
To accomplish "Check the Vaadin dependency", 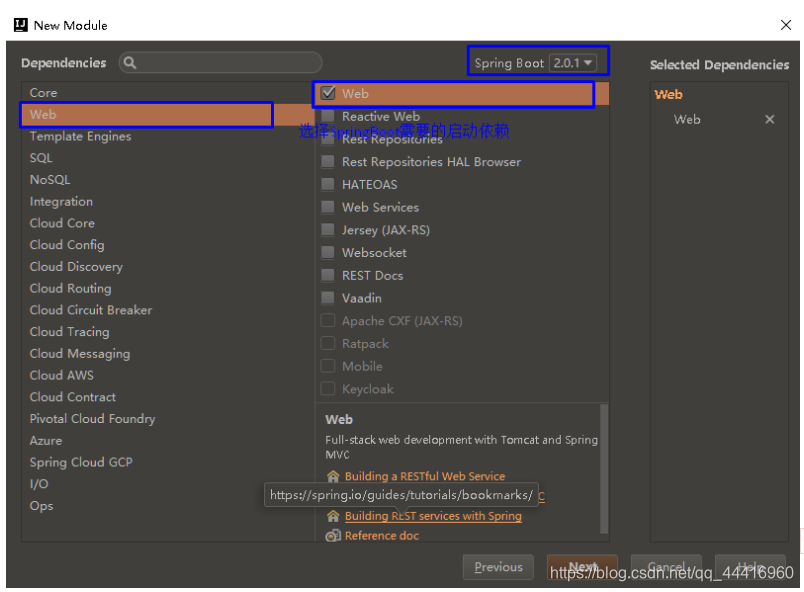I will [x=328, y=298].
